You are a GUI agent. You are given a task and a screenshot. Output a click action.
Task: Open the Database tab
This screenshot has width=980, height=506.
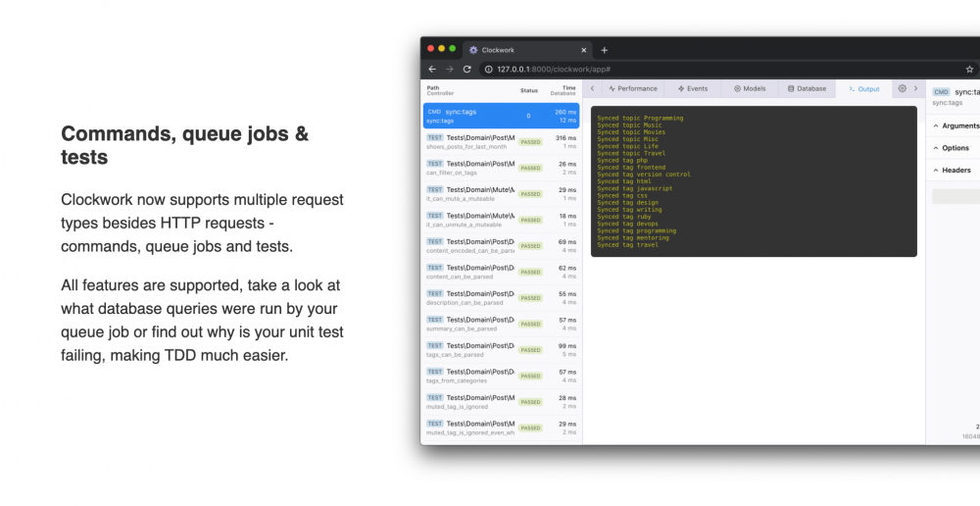(x=807, y=88)
